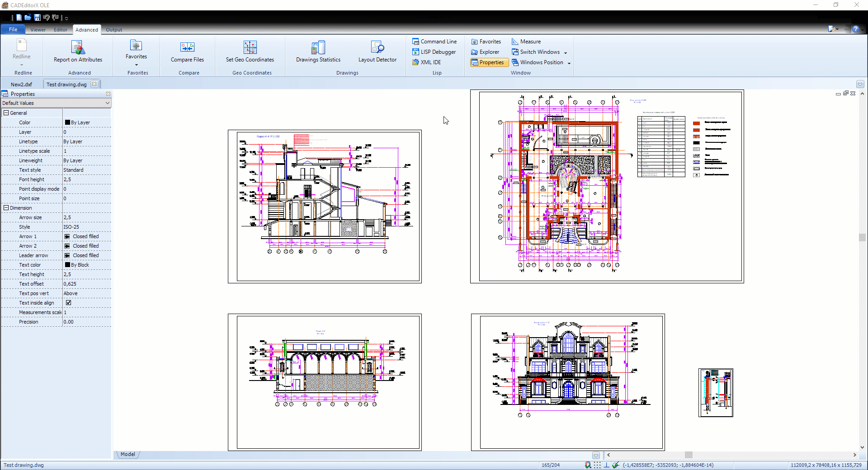Open the Help dropdown arrow

863,29
